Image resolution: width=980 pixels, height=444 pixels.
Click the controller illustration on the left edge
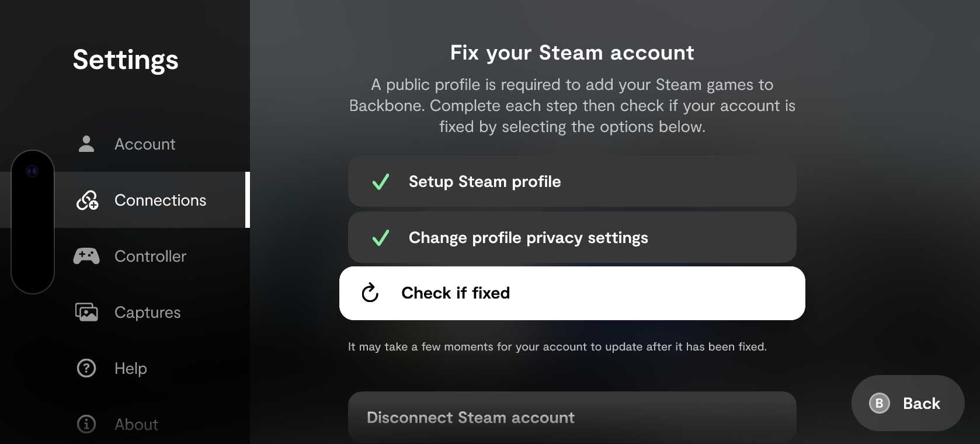pyautogui.click(x=33, y=222)
